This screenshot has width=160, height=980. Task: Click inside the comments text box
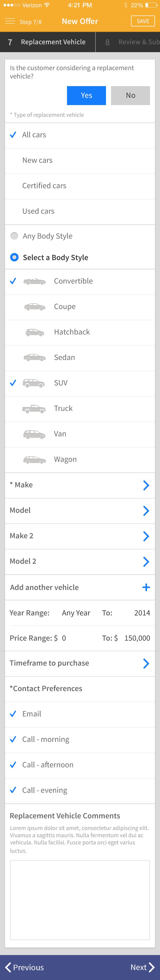coord(80,900)
